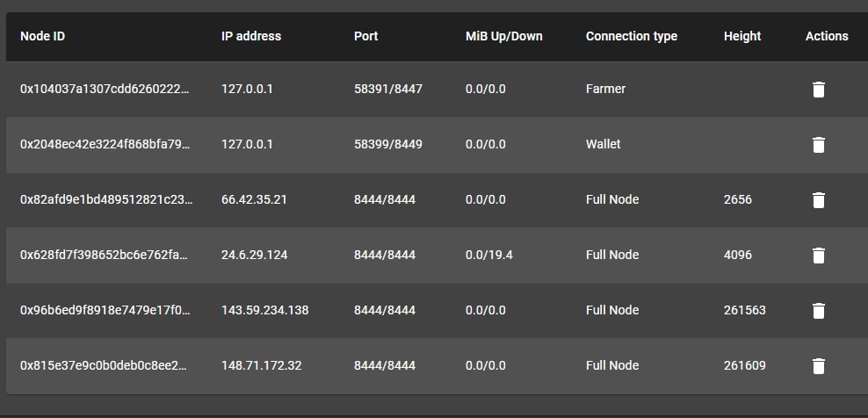Remove the 148.71.172.32 peer via trash icon
Screen dimensions: 868x418
click(x=818, y=366)
